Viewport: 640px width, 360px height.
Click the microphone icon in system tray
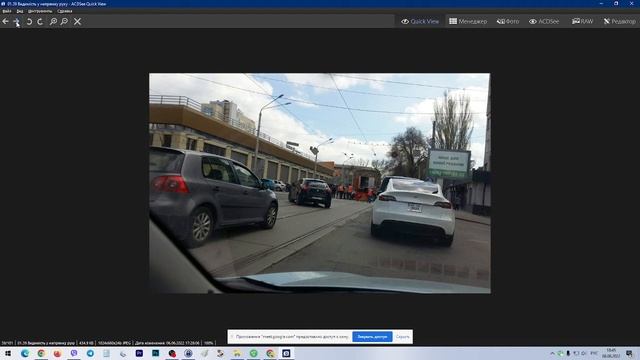(x=568, y=353)
